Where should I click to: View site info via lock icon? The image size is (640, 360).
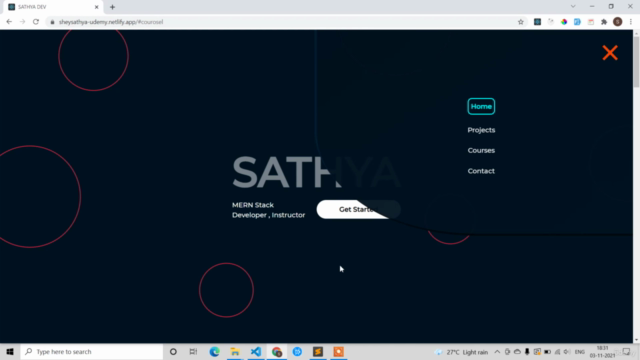tap(52, 22)
